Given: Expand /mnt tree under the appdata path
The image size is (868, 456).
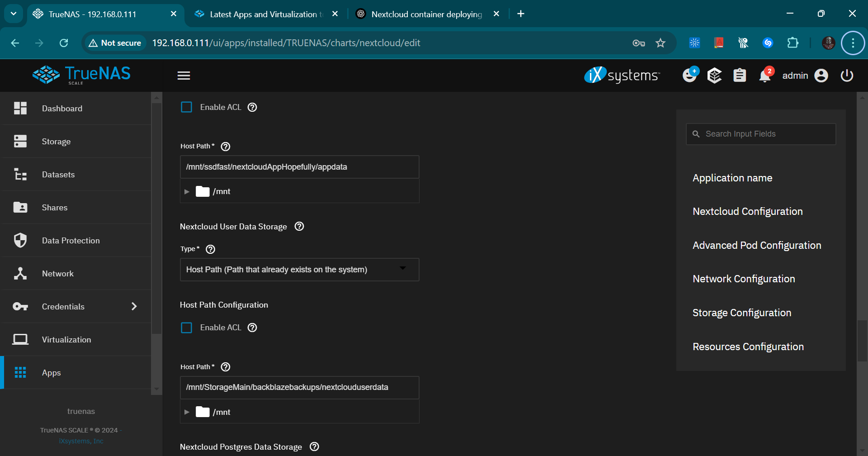Looking at the screenshot, I should pos(187,191).
